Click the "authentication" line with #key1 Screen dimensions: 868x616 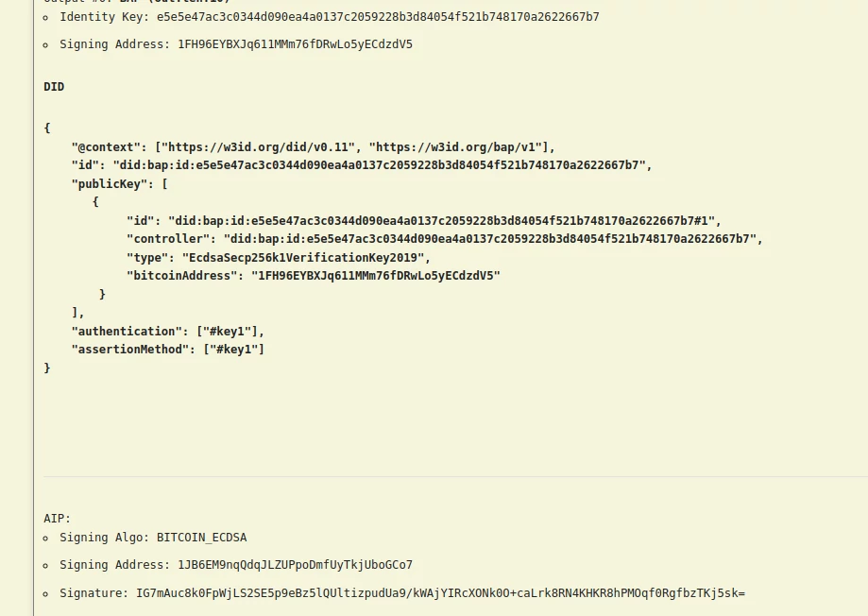point(168,332)
